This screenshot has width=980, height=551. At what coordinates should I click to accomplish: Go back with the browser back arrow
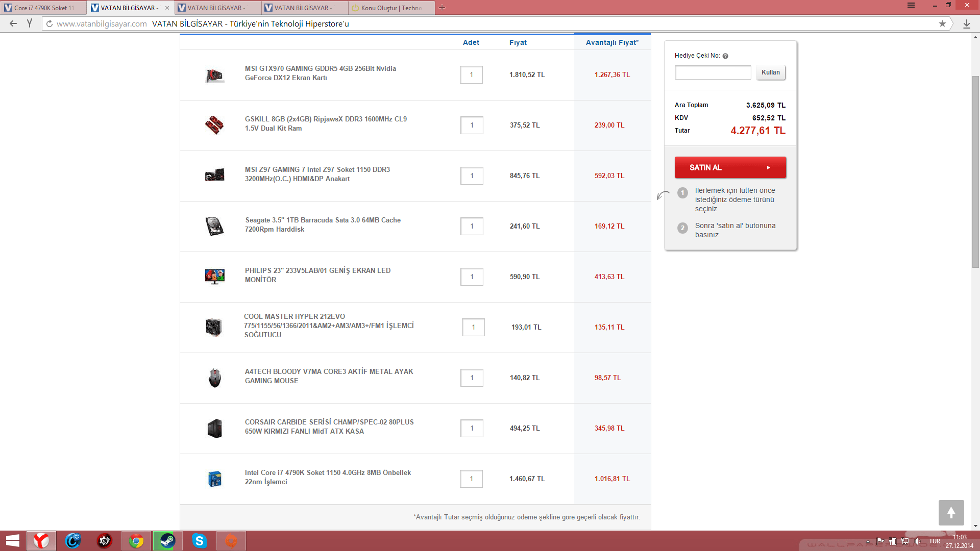pos(13,23)
